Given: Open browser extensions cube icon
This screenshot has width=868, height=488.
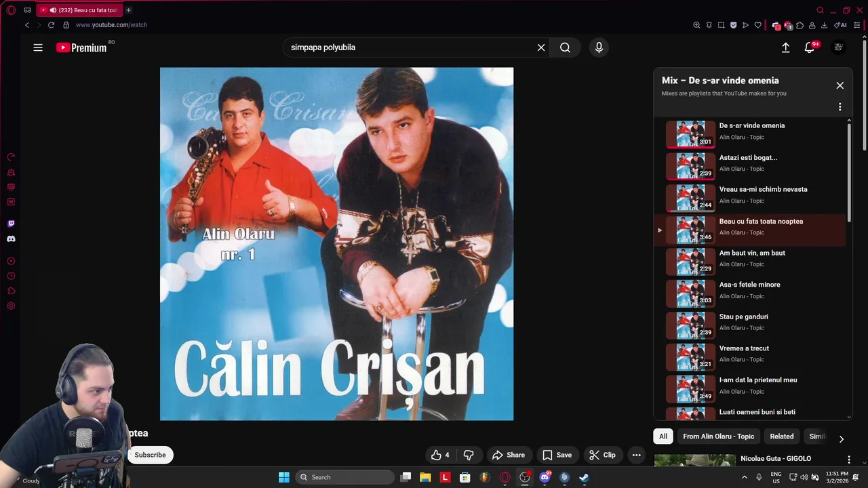Looking at the screenshot, I should click(800, 25).
